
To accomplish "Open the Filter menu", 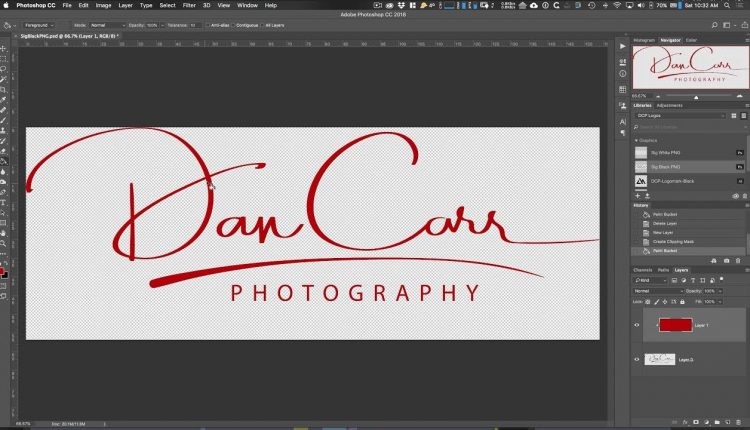I will pyautogui.click(x=189, y=5).
